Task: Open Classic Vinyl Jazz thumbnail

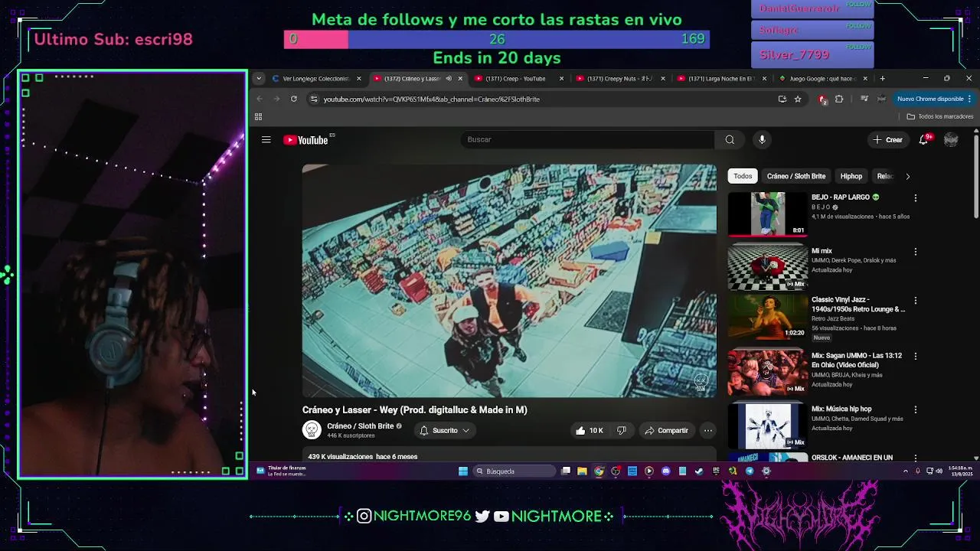Action: [x=767, y=317]
